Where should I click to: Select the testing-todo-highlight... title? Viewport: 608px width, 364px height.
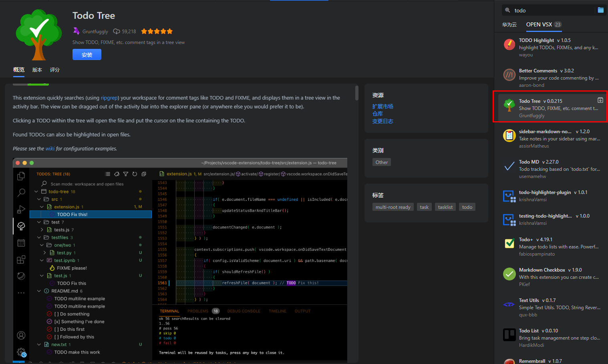coord(546,216)
